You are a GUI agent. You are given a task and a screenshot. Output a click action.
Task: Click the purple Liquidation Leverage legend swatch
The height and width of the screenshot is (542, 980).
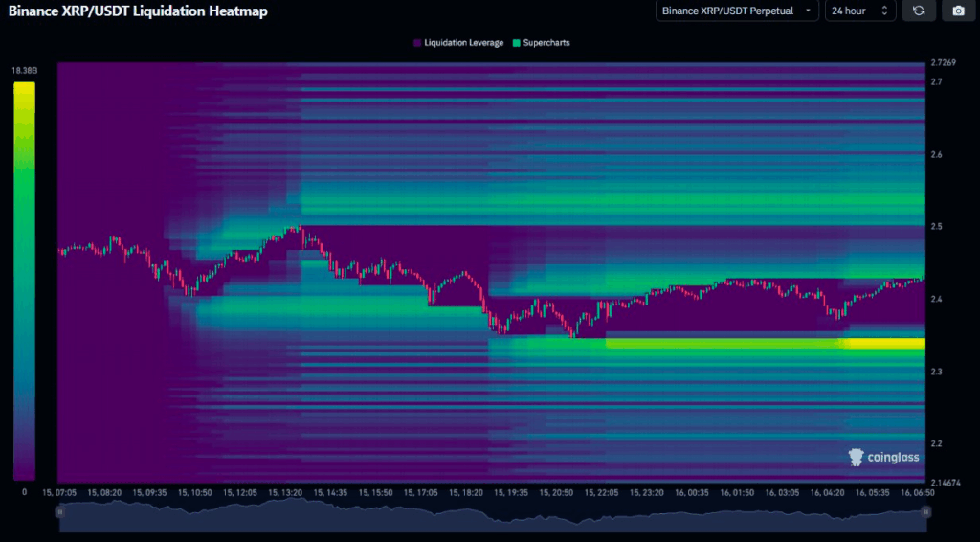tap(417, 43)
